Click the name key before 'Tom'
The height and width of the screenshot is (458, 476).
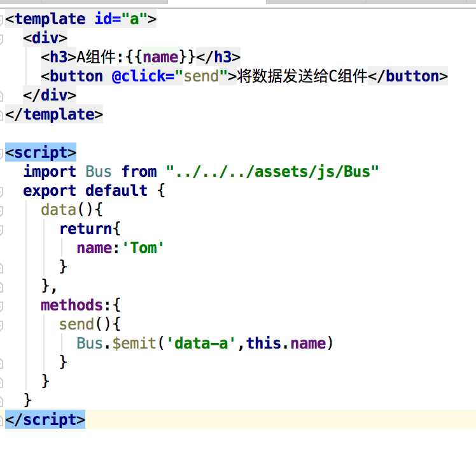tap(94, 248)
